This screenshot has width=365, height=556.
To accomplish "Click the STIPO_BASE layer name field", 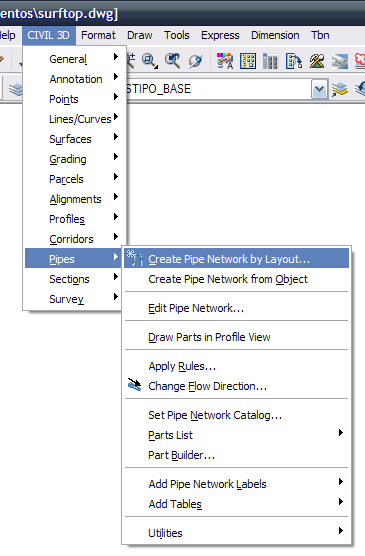I will coord(218,89).
